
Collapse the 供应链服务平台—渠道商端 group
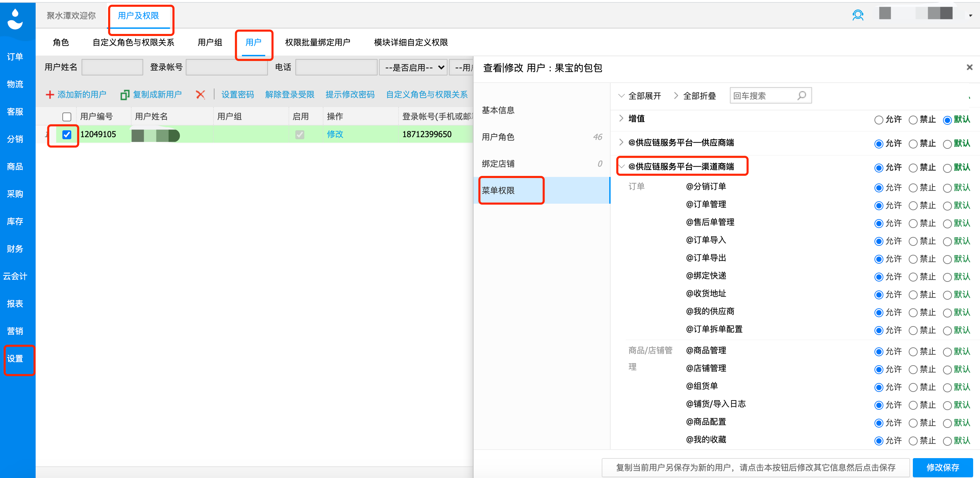(x=621, y=166)
